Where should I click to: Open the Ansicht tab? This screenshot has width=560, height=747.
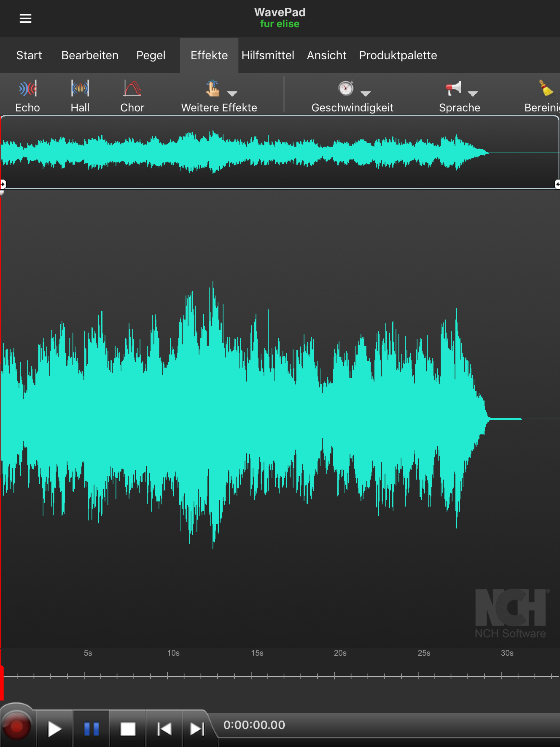tap(326, 55)
